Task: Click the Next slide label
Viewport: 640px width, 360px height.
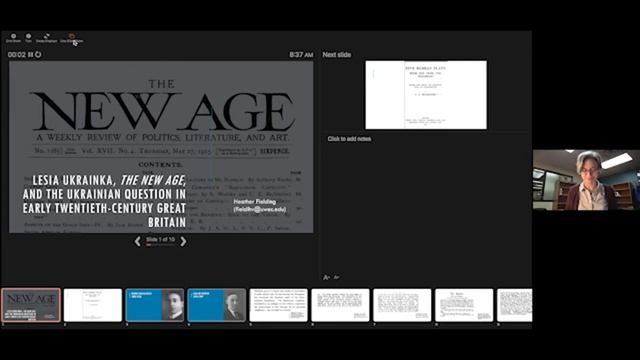Action: (337, 55)
